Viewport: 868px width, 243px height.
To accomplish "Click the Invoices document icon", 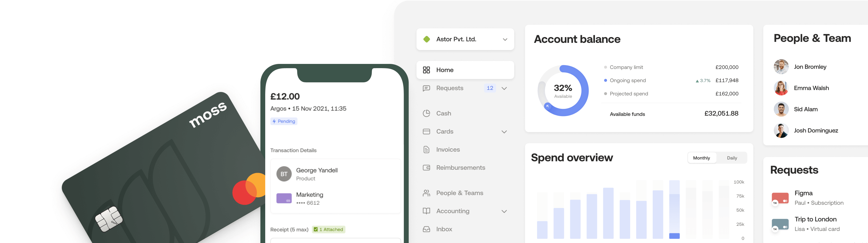I will tap(426, 150).
